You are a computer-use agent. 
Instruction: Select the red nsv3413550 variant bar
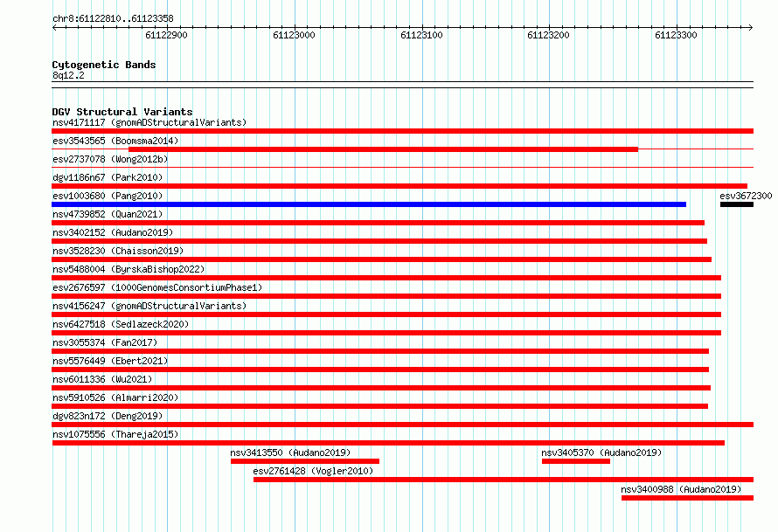(x=305, y=461)
